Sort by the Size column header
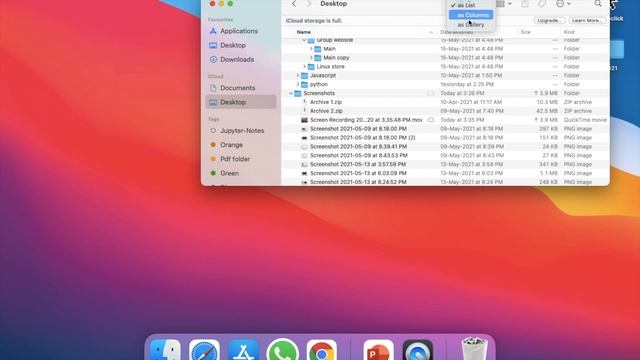Screen dimensions: 640x360 click(525, 32)
